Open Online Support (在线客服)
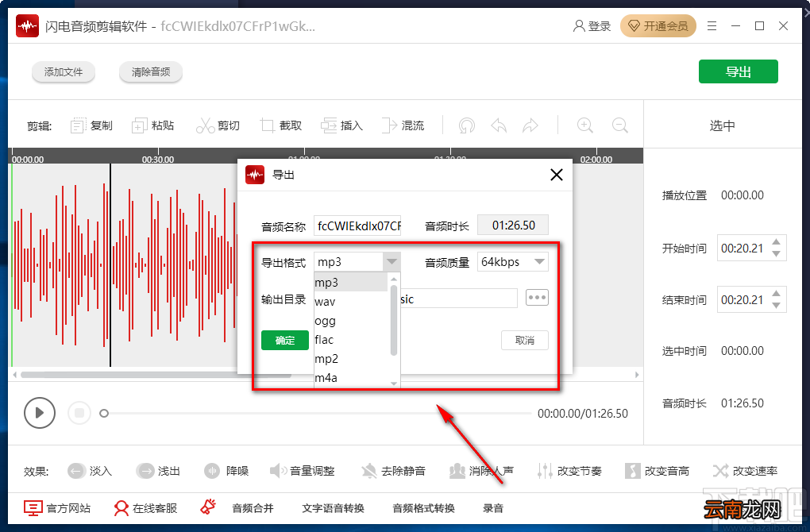The height and width of the screenshot is (532, 810). (x=145, y=508)
